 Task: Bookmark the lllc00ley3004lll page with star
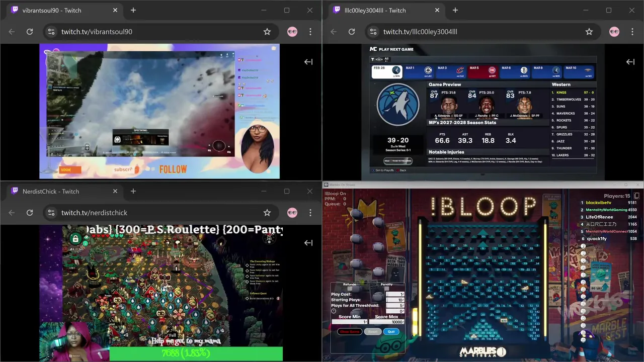(x=589, y=32)
